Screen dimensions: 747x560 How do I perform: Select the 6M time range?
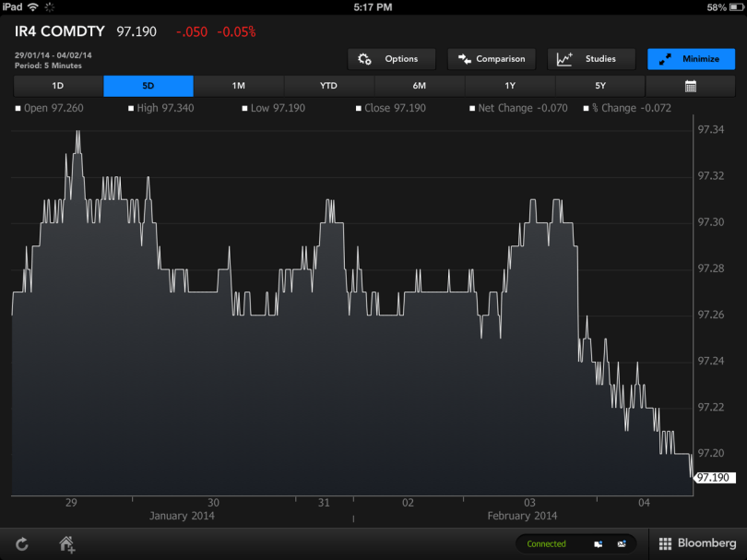pos(420,86)
